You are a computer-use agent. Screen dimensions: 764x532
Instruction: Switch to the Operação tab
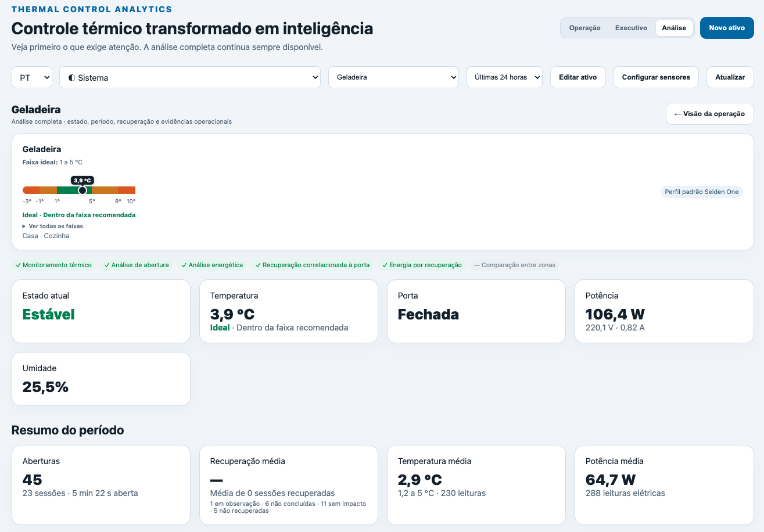click(x=584, y=28)
